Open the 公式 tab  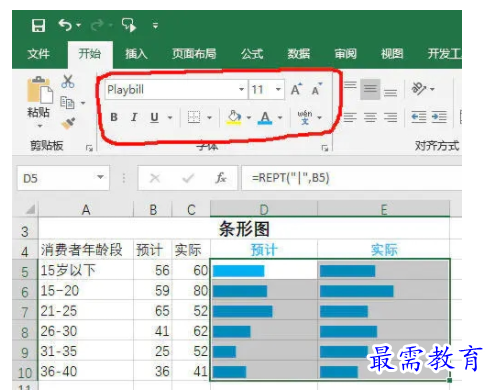252,54
